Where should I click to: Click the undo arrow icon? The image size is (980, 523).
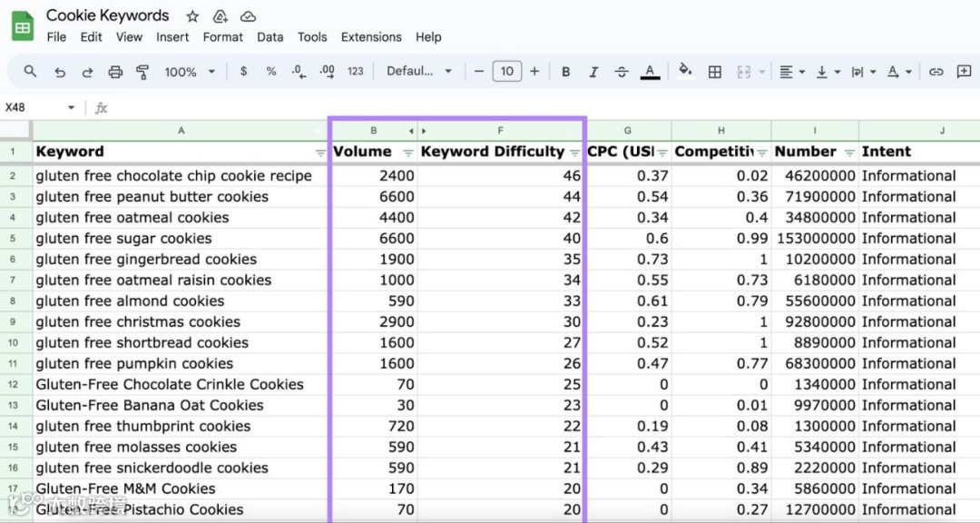tap(60, 72)
